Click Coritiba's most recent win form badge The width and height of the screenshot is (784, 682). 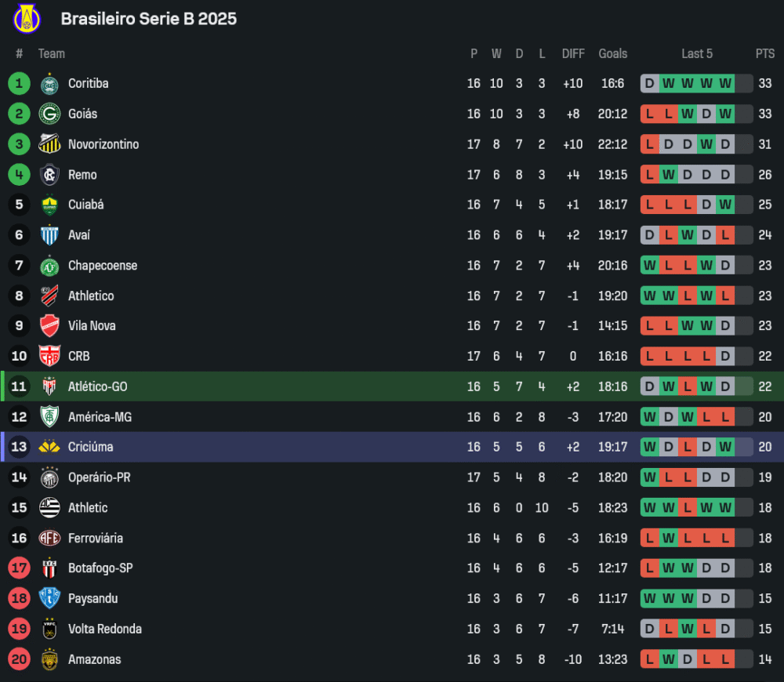(725, 83)
